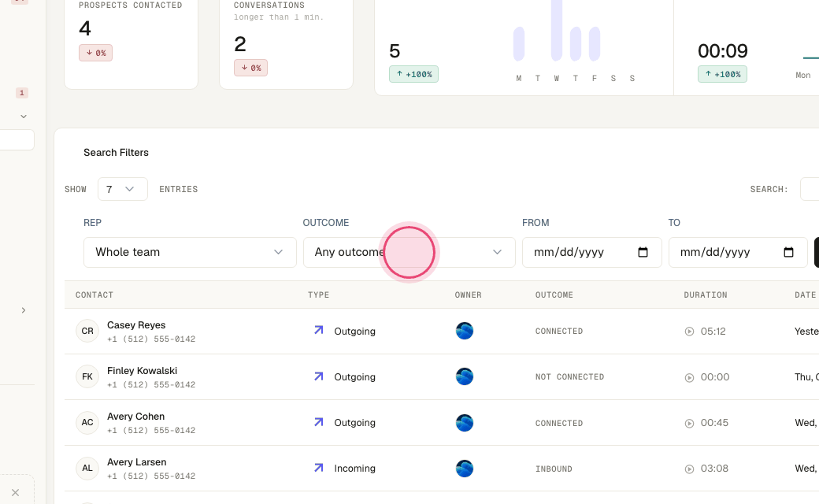Viewport: 819px width, 504px height.
Task: Click the outgoing arrow icon for Finley Kowalski
Action: click(x=319, y=376)
